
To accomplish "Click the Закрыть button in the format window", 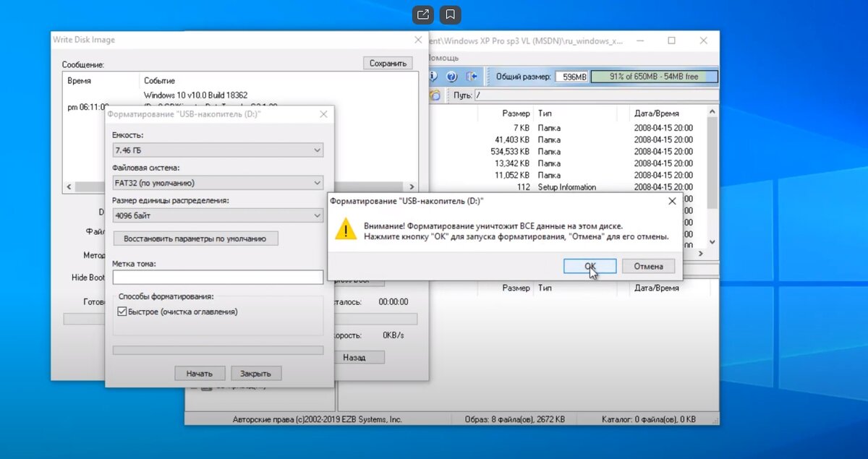I will [255, 374].
